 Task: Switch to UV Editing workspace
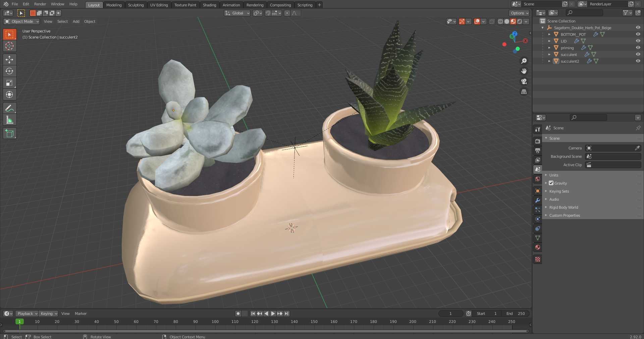[159, 5]
